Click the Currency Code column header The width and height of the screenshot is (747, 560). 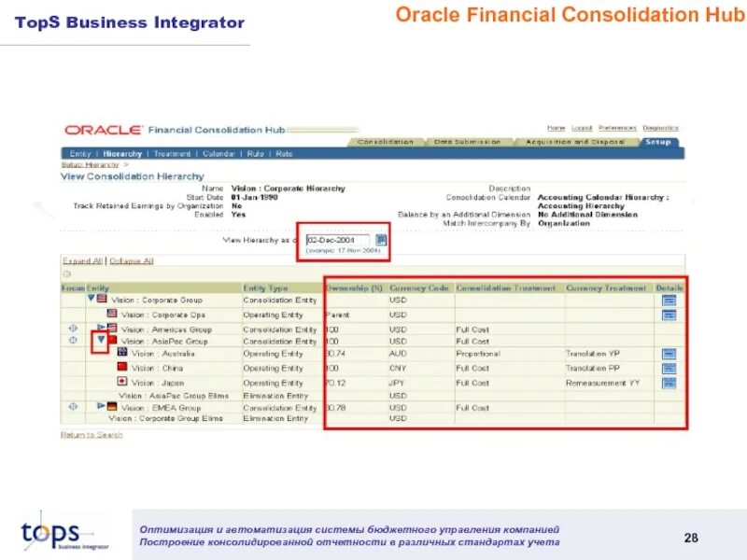[x=418, y=288]
